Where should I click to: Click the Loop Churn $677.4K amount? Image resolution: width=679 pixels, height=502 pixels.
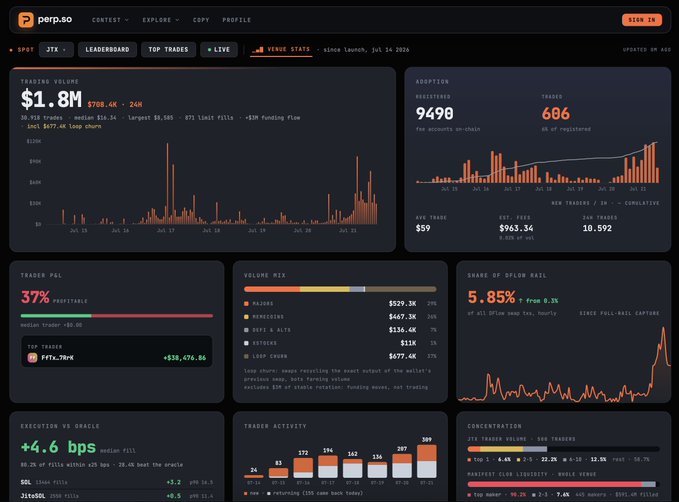click(402, 356)
